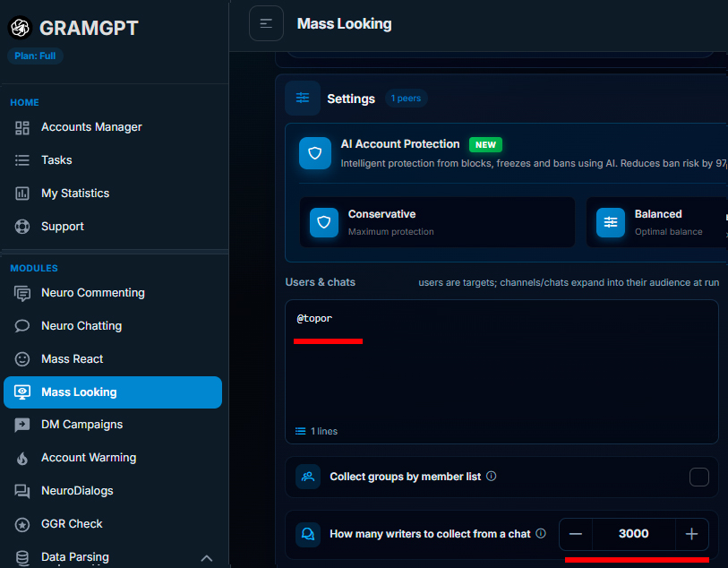The image size is (728, 568).
Task: Click the 1 peers badge
Action: pyautogui.click(x=406, y=99)
